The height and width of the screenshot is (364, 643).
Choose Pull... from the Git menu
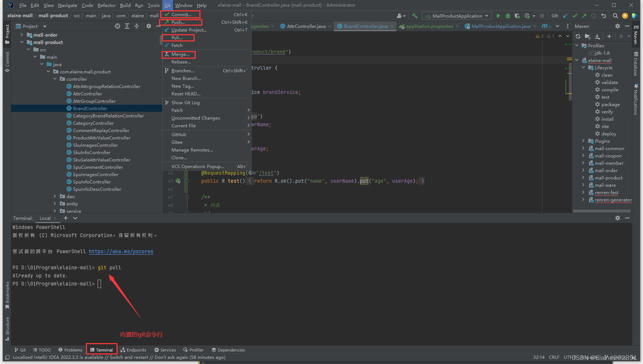(207, 37)
